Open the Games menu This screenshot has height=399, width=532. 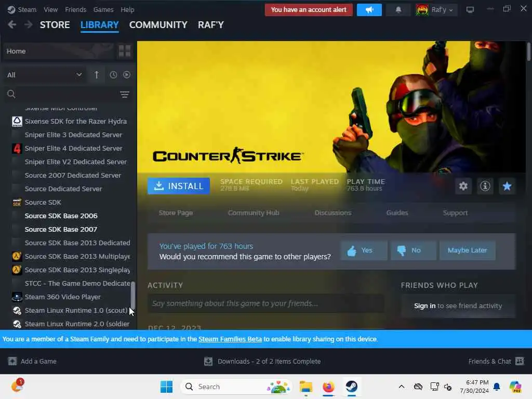[103, 9]
